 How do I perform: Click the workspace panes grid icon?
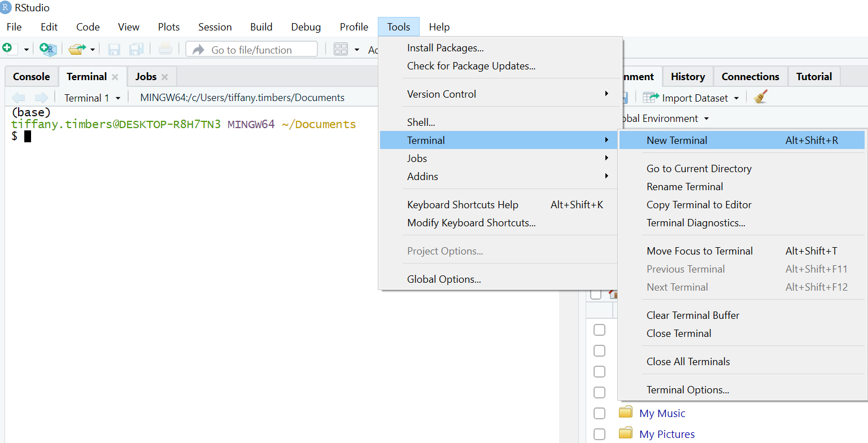(341, 50)
